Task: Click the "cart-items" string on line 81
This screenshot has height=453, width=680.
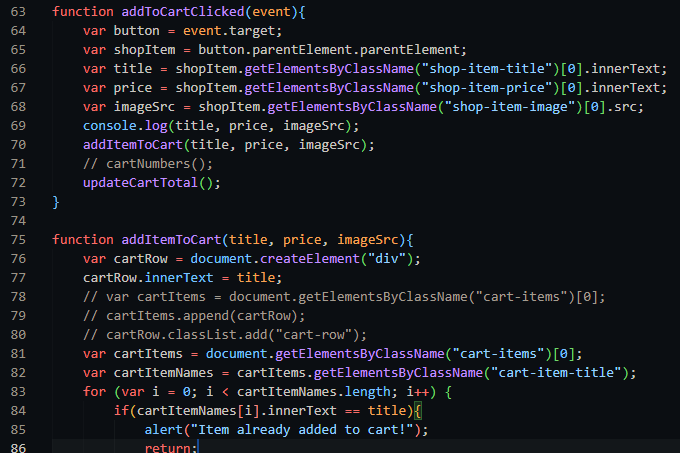Action: click(498, 354)
